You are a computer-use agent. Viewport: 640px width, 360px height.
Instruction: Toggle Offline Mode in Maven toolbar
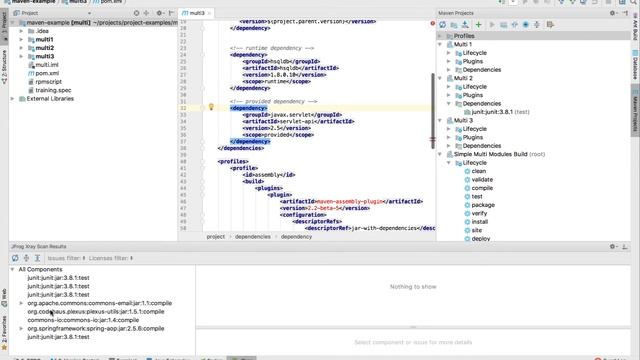click(515, 25)
